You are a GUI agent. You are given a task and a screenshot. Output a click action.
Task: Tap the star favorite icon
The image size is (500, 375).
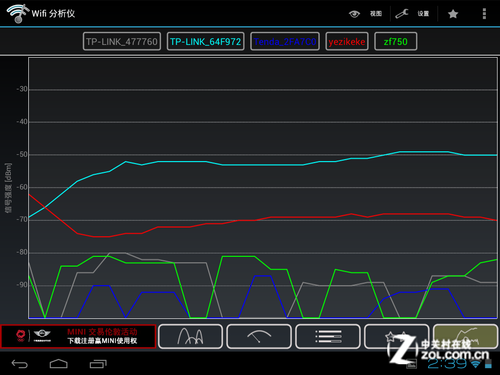click(453, 14)
